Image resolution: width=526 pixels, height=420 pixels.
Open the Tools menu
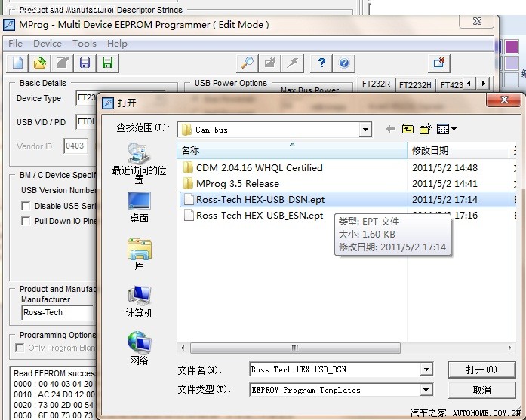coord(84,44)
